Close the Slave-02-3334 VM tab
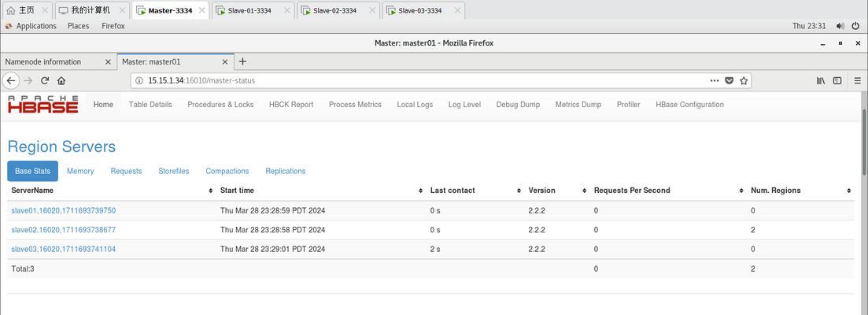This screenshot has width=868, height=315. click(x=373, y=10)
